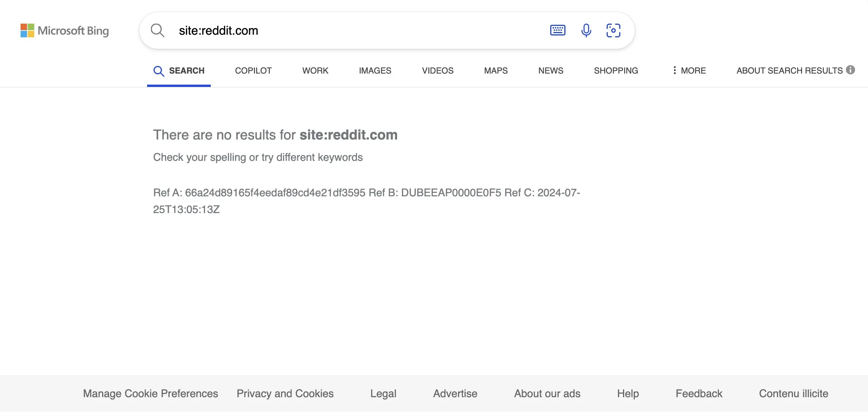
Task: Open the WORK tab
Action: point(315,71)
